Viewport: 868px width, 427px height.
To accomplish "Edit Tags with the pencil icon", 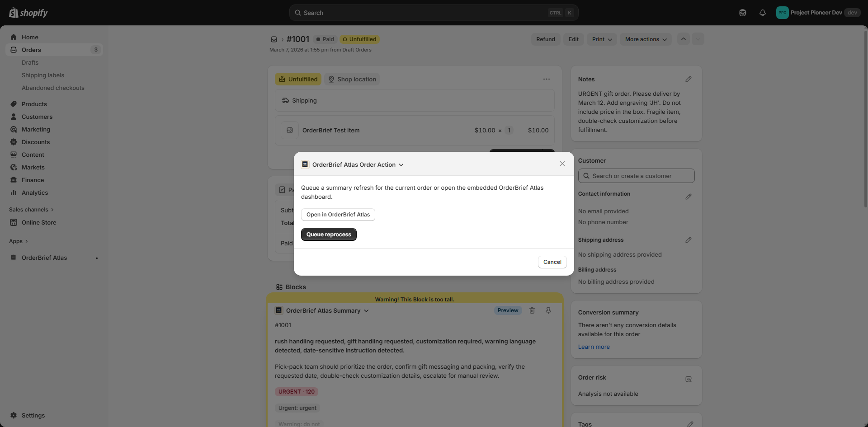I will [690, 424].
